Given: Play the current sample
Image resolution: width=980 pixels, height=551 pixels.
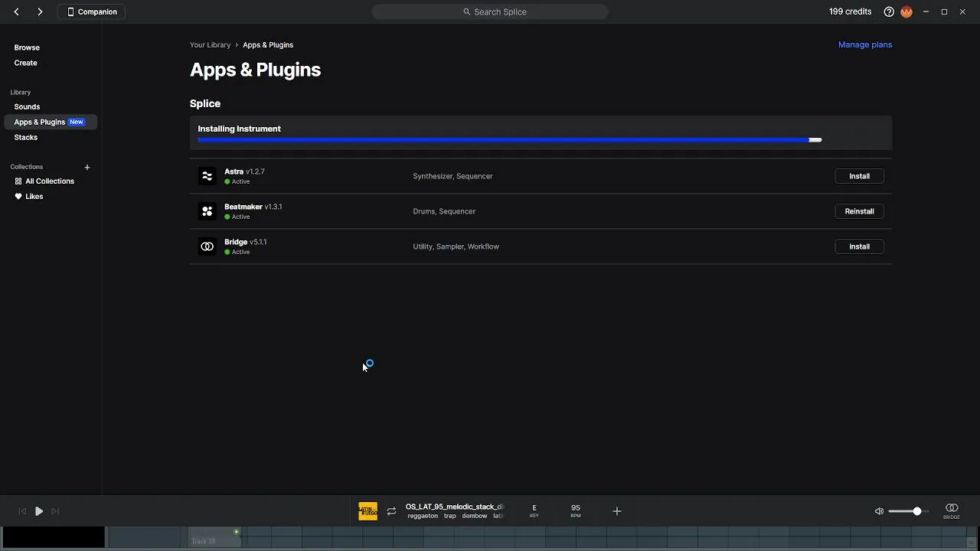Looking at the screenshot, I should pos(39,511).
